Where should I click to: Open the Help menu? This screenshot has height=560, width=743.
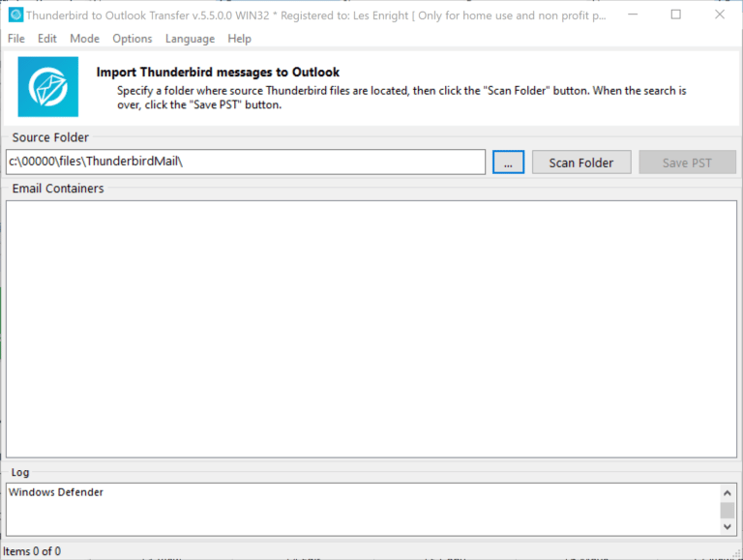(239, 39)
